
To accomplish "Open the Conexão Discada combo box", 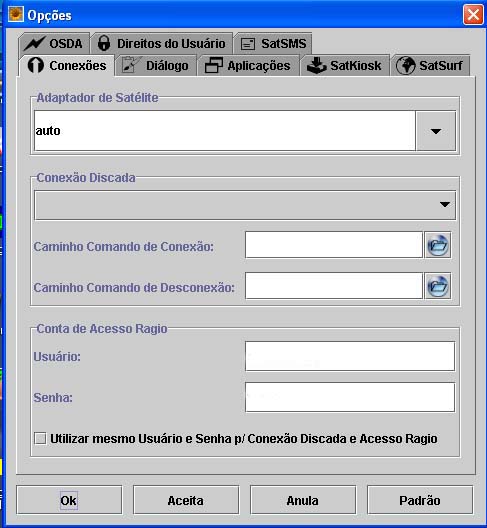I will click(x=245, y=205).
